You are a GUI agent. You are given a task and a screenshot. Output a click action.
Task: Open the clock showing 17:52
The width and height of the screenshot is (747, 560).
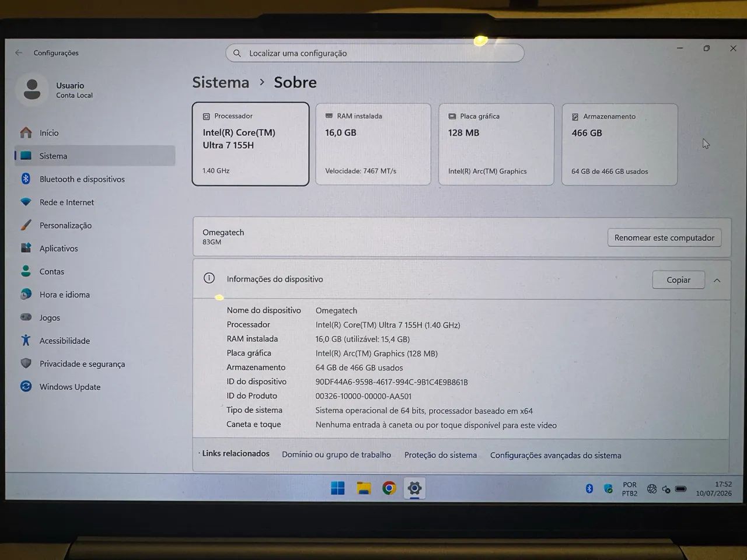[714, 489]
